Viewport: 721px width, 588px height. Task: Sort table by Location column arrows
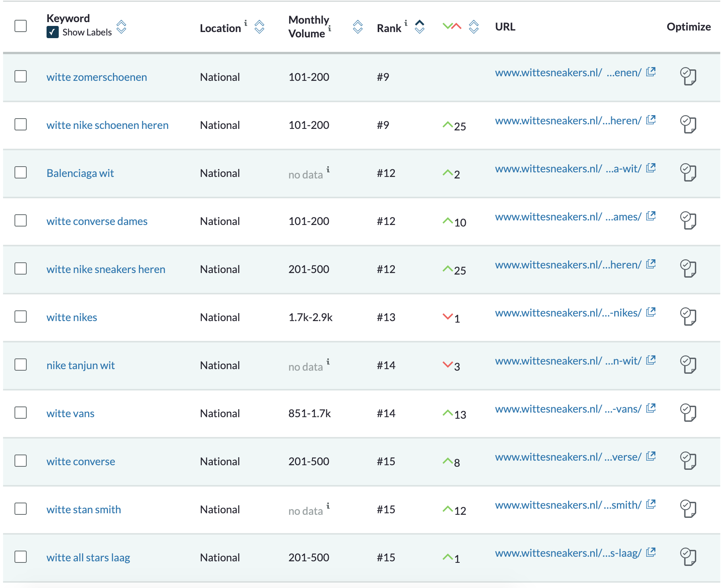click(x=259, y=27)
